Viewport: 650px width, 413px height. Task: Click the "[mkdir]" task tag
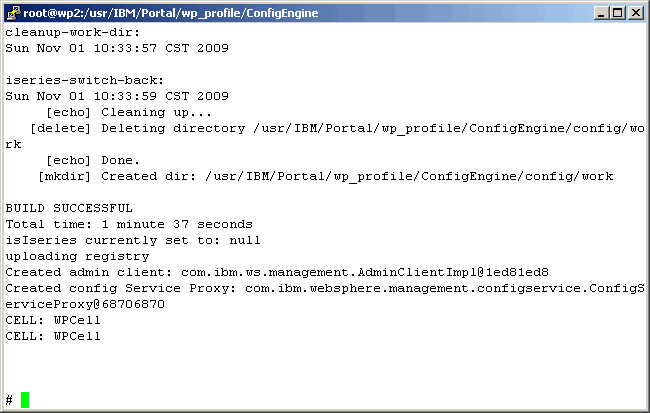click(x=65, y=176)
